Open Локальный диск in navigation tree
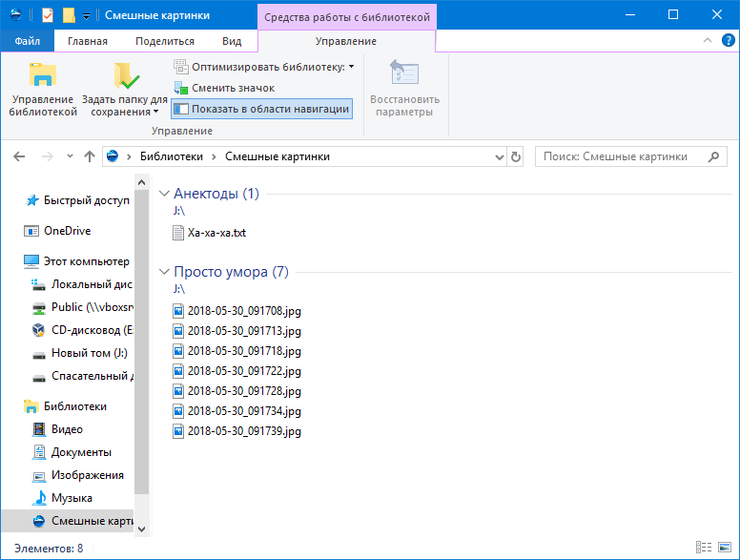The image size is (740, 560). tap(82, 284)
